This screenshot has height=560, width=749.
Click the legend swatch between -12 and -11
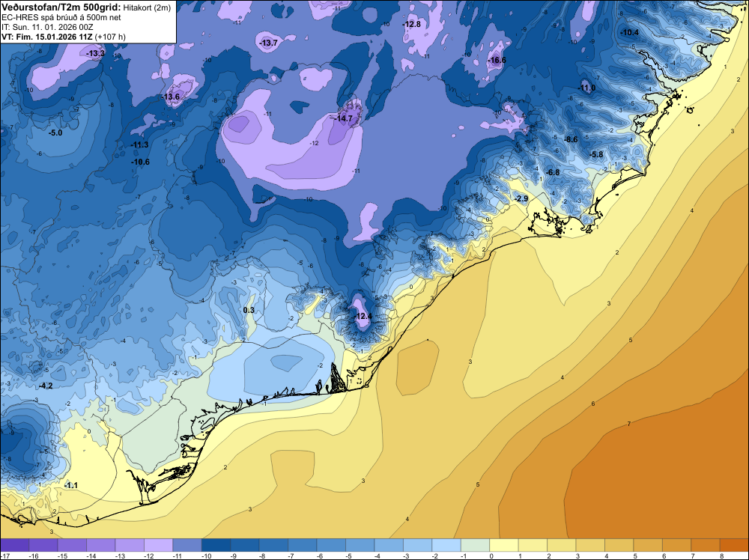159,545
